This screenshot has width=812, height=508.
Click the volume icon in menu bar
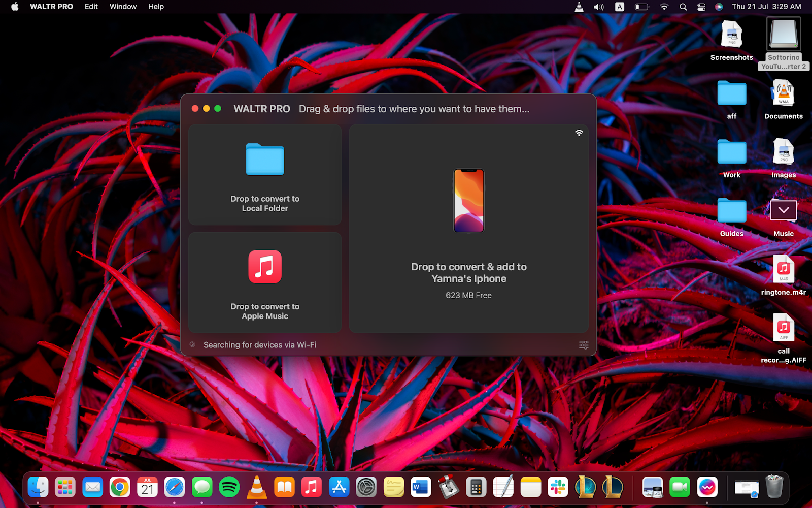[x=599, y=7]
